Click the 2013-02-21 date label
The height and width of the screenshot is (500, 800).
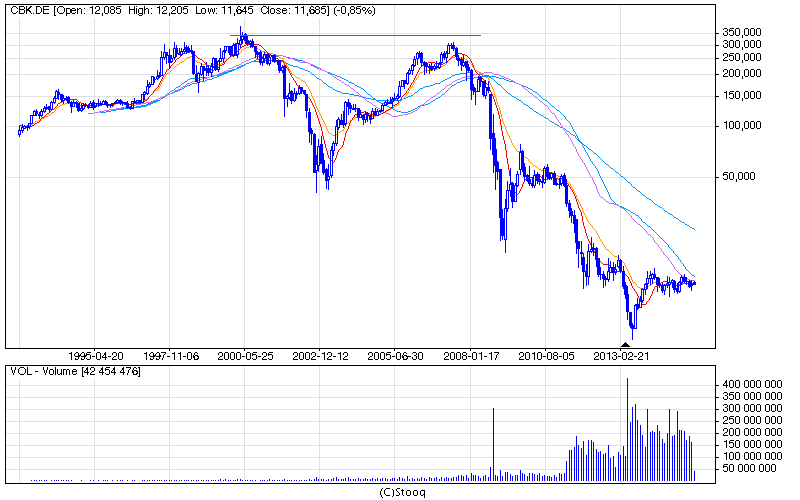pyautogui.click(x=621, y=356)
